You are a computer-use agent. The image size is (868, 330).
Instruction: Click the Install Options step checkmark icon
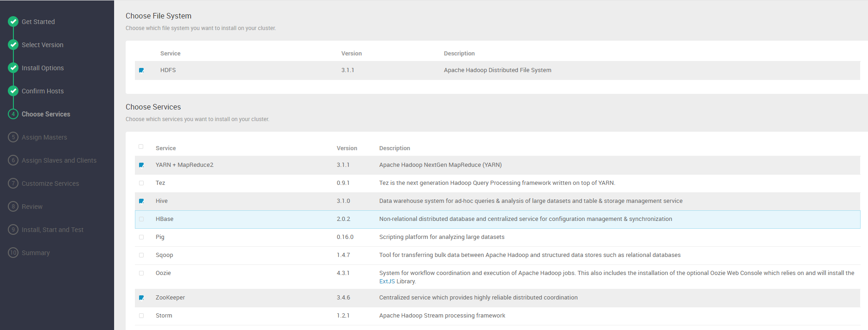click(13, 67)
